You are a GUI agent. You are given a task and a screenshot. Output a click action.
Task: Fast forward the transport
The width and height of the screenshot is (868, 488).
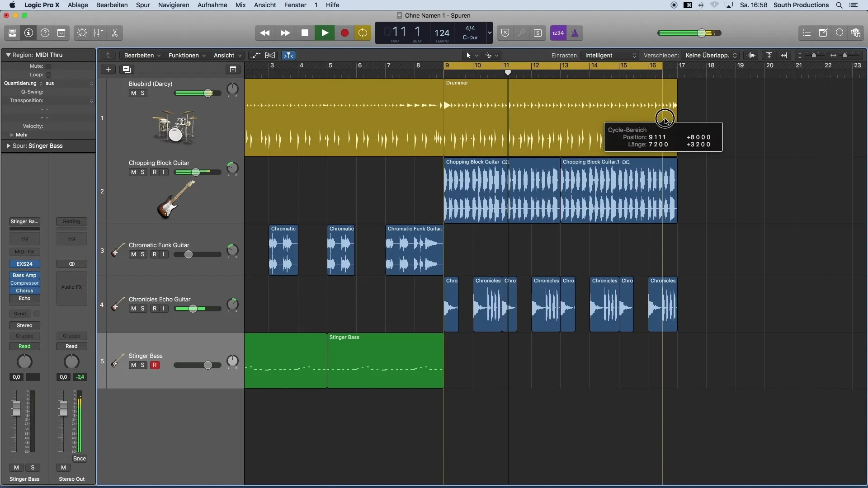coord(285,33)
